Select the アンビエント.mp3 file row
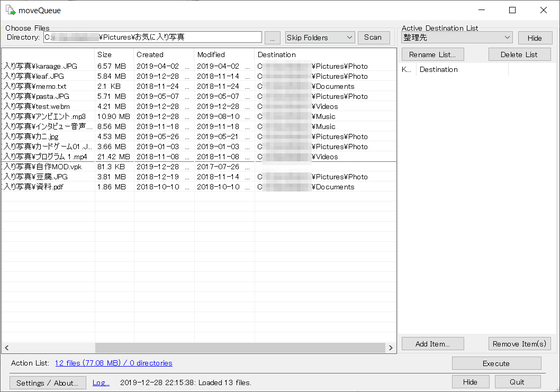Viewport: 560px width, 392px height. (199, 116)
